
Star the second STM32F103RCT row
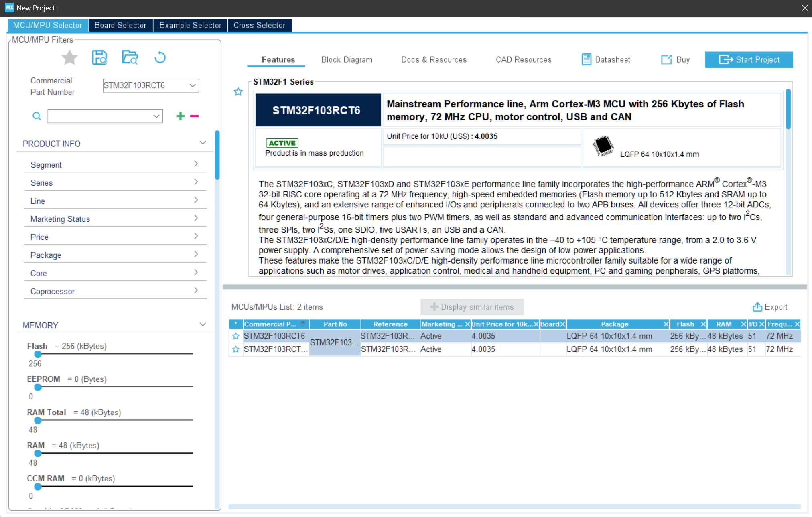click(236, 349)
